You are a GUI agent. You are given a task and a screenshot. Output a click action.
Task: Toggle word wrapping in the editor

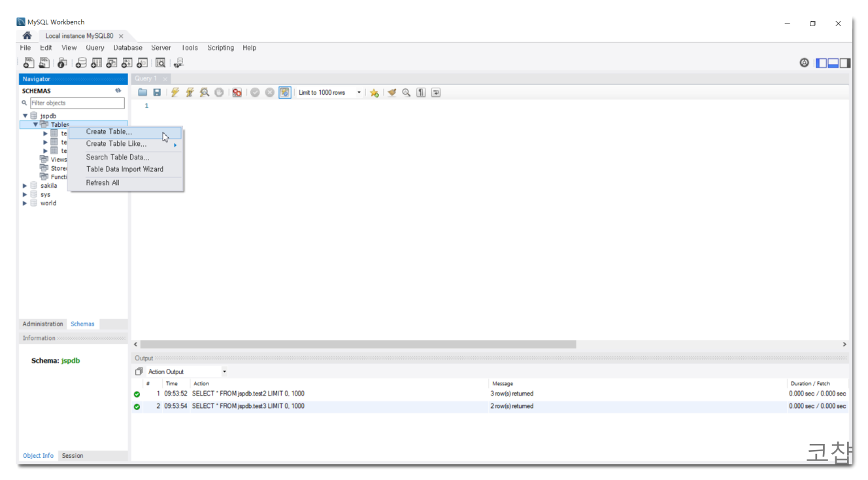(436, 93)
